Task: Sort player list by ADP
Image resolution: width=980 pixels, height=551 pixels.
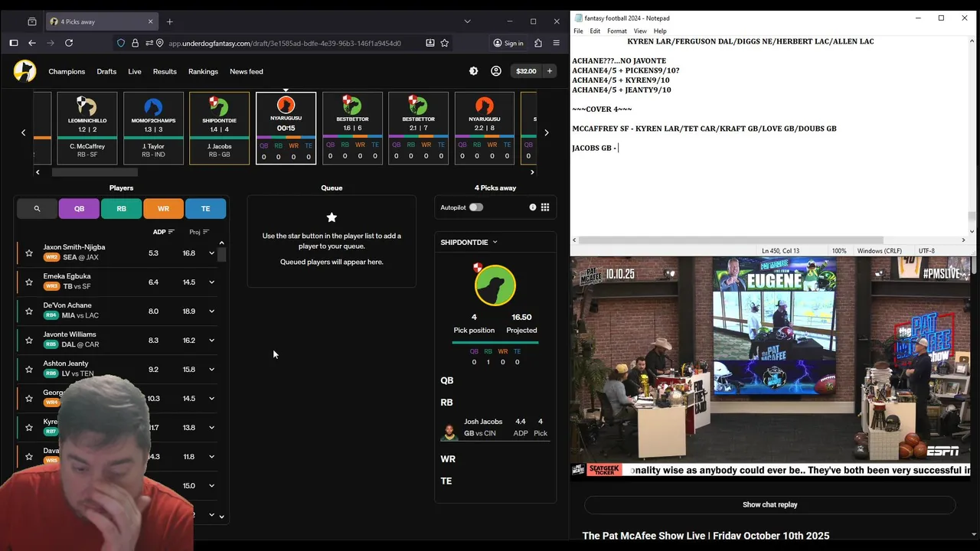Action: pyautogui.click(x=163, y=232)
